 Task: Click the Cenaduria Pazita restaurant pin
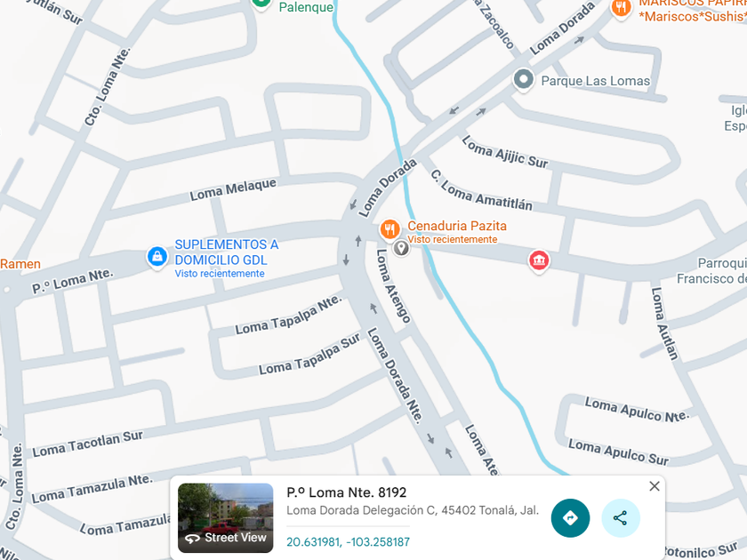(x=390, y=229)
